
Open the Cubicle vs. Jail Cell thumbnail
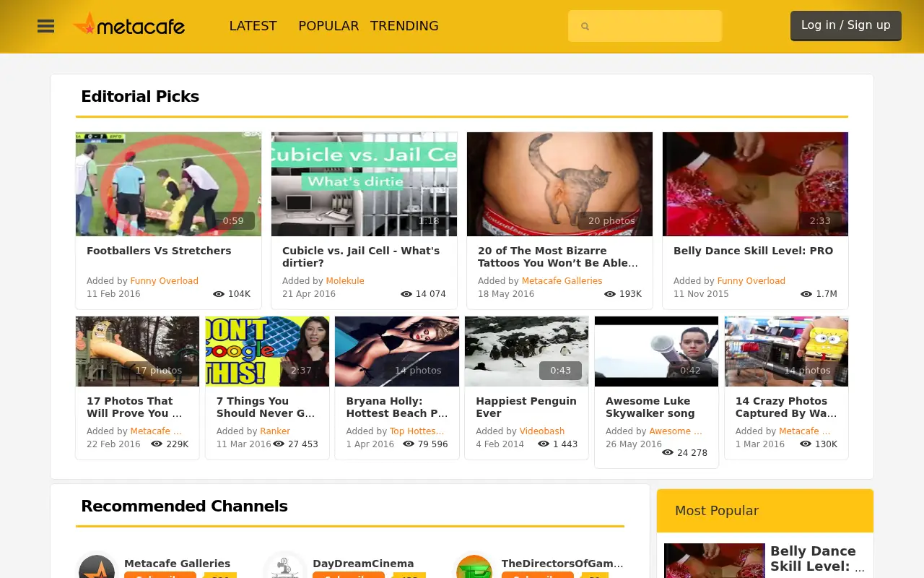(364, 184)
